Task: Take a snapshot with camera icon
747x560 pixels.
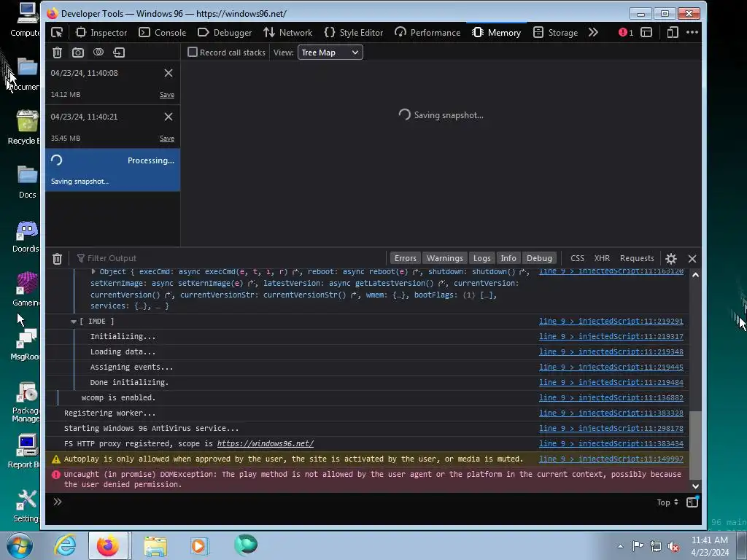Action: [77, 52]
